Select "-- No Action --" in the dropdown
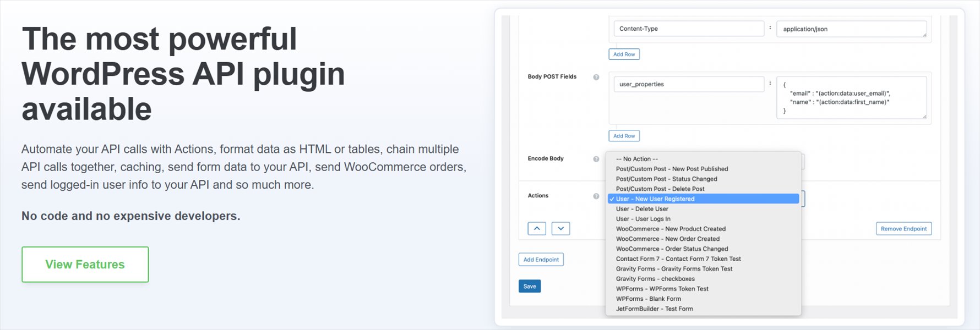 click(637, 159)
